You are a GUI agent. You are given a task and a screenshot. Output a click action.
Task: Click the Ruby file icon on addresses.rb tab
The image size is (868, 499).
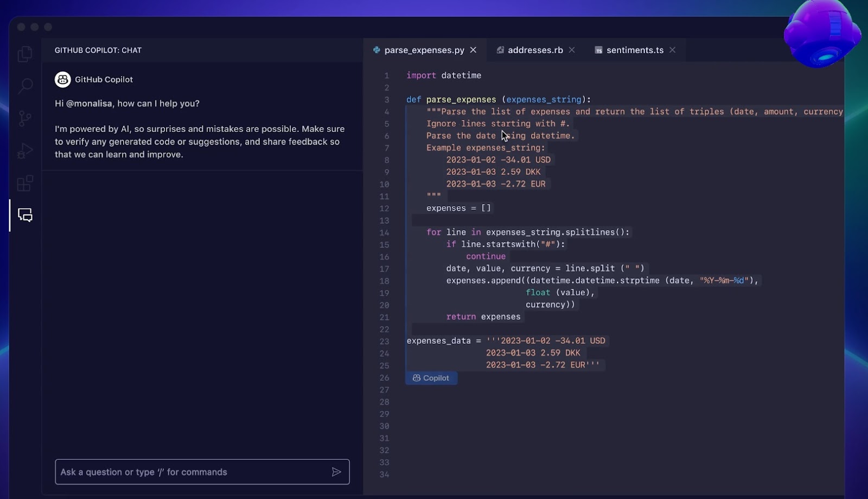[500, 50]
